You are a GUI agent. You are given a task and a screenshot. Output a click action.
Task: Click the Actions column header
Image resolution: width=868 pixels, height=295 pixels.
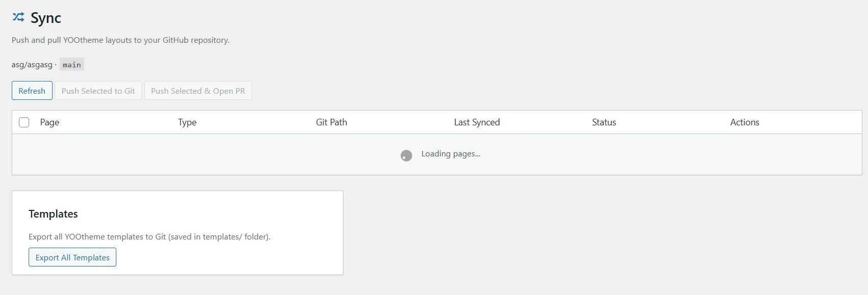point(745,122)
